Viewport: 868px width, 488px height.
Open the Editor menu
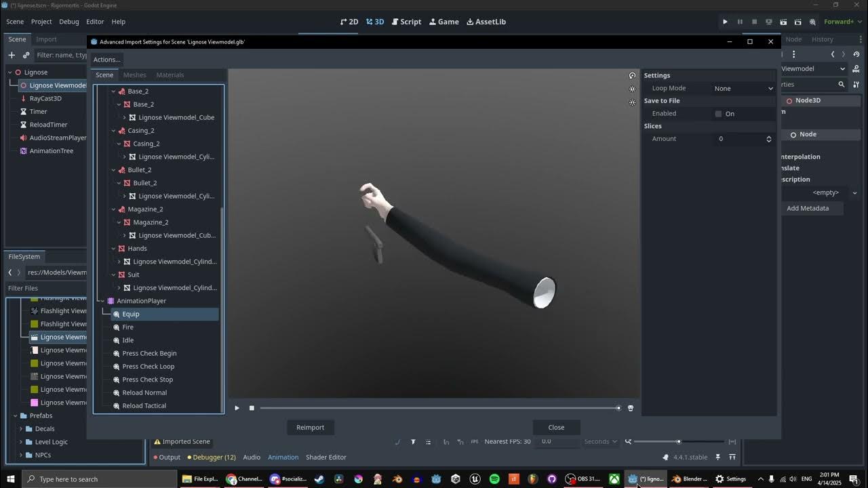(x=95, y=22)
